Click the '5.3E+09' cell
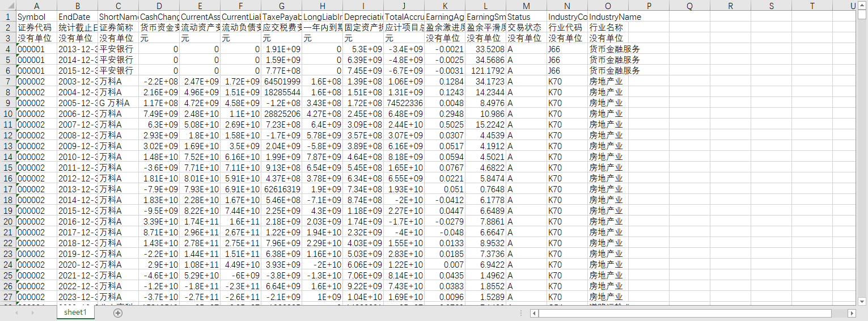The width and height of the screenshot is (868, 321). pos(363,49)
